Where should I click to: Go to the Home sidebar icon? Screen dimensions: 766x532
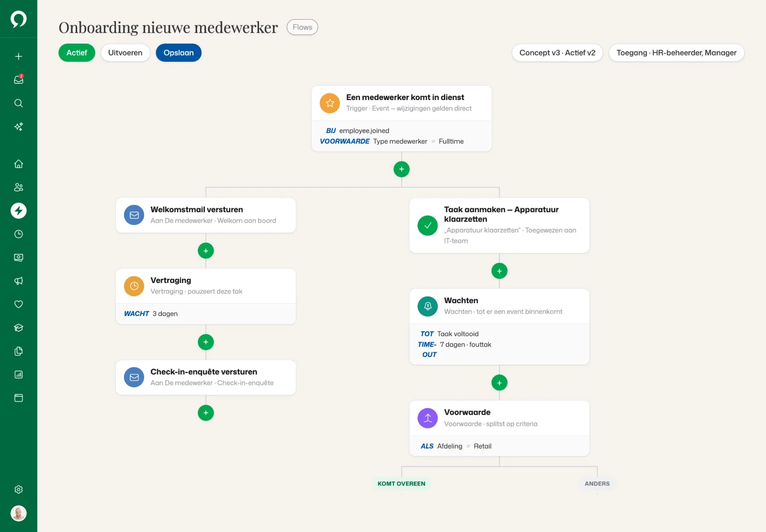point(19,164)
